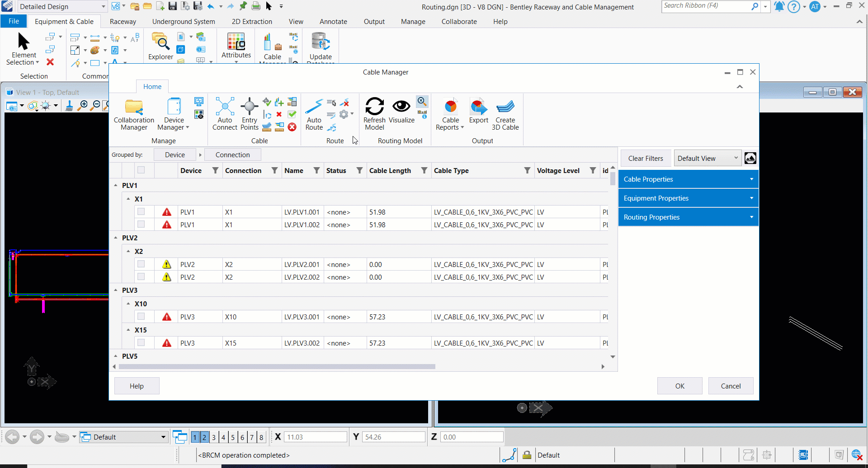Open the Underground System tab
This screenshot has width=868, height=468.
pyautogui.click(x=184, y=22)
